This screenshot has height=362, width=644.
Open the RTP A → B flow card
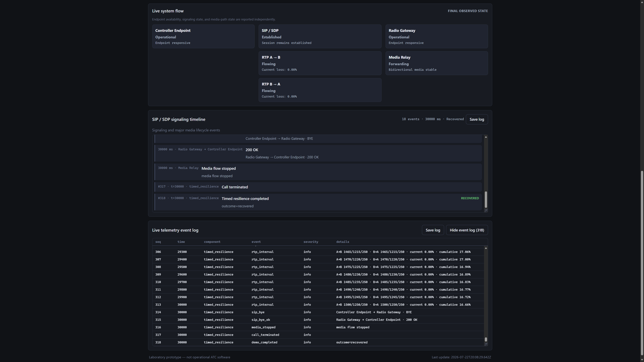point(320,63)
